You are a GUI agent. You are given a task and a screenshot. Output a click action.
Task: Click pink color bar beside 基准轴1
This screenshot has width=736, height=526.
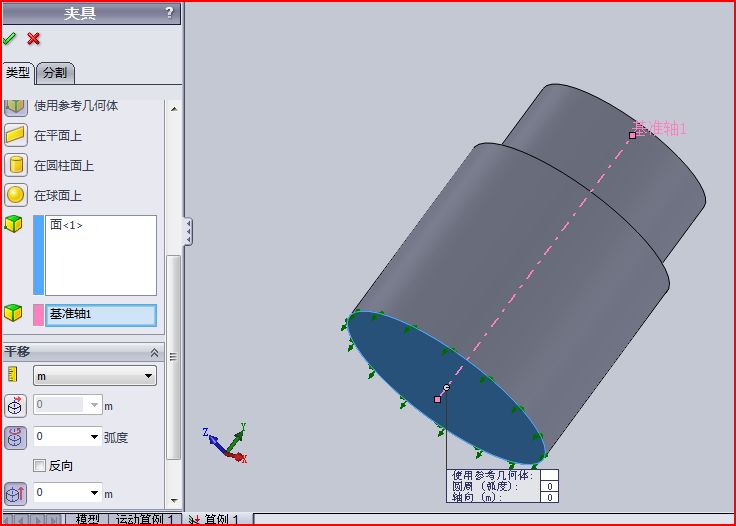point(38,315)
